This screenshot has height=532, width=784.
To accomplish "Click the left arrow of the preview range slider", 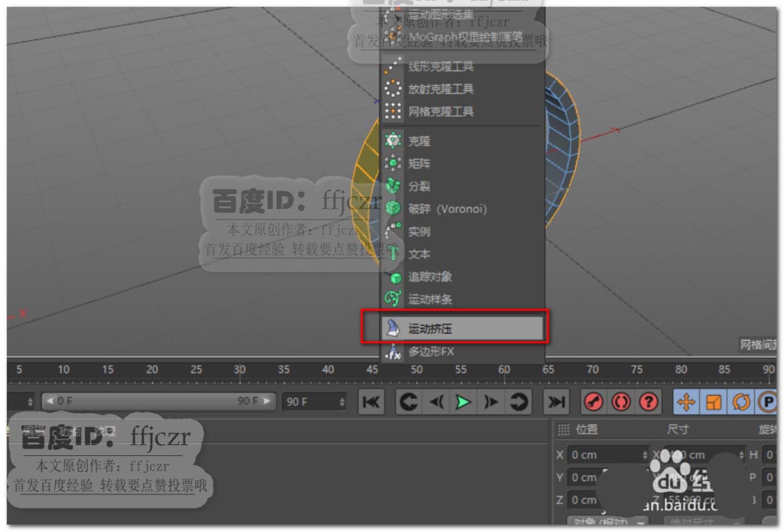I will coord(49,401).
